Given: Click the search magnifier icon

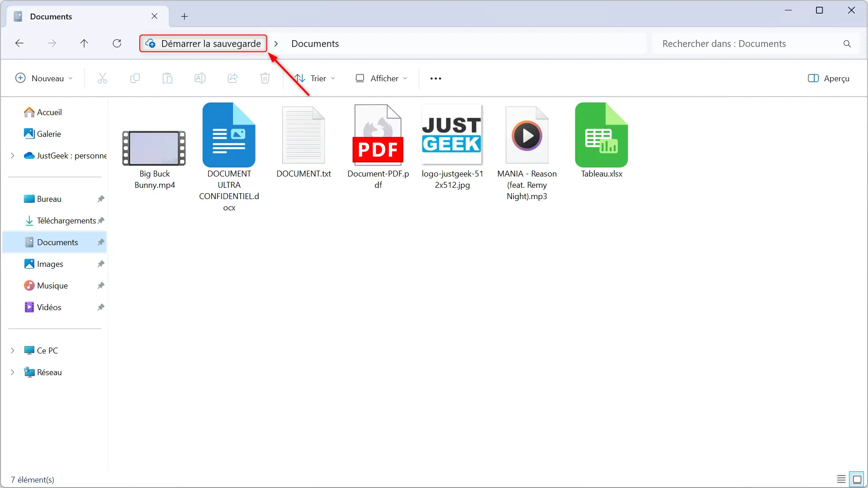Looking at the screenshot, I should pos(847,44).
